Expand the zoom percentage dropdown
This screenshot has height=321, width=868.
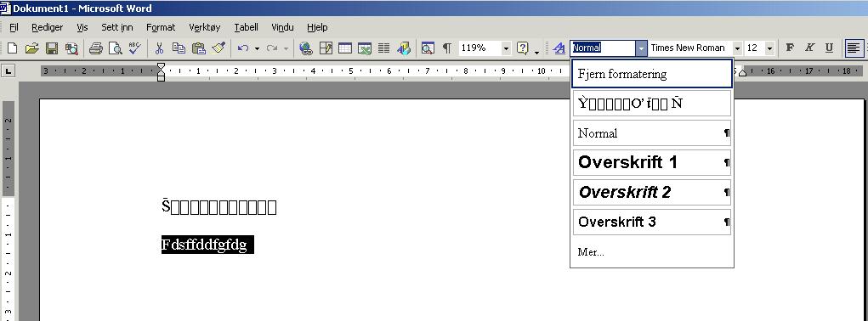coord(506,48)
